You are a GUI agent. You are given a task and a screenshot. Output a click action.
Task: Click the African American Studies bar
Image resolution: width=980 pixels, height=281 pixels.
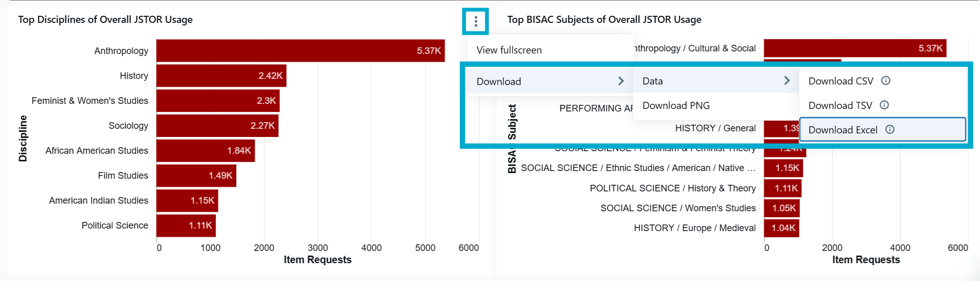point(206,150)
